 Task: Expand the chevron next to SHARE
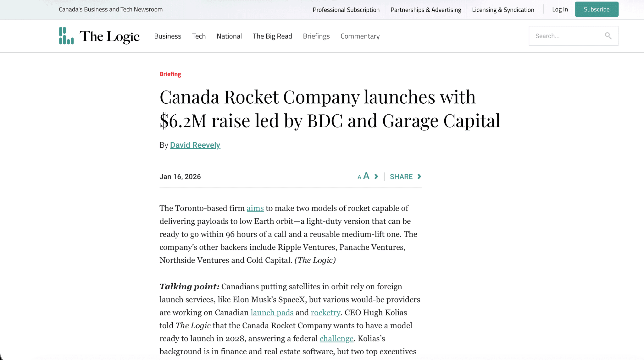[419, 177]
